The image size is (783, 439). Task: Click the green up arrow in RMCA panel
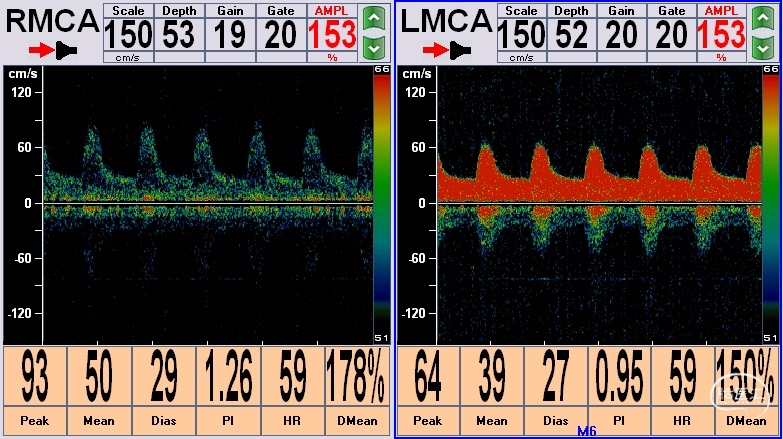(374, 19)
